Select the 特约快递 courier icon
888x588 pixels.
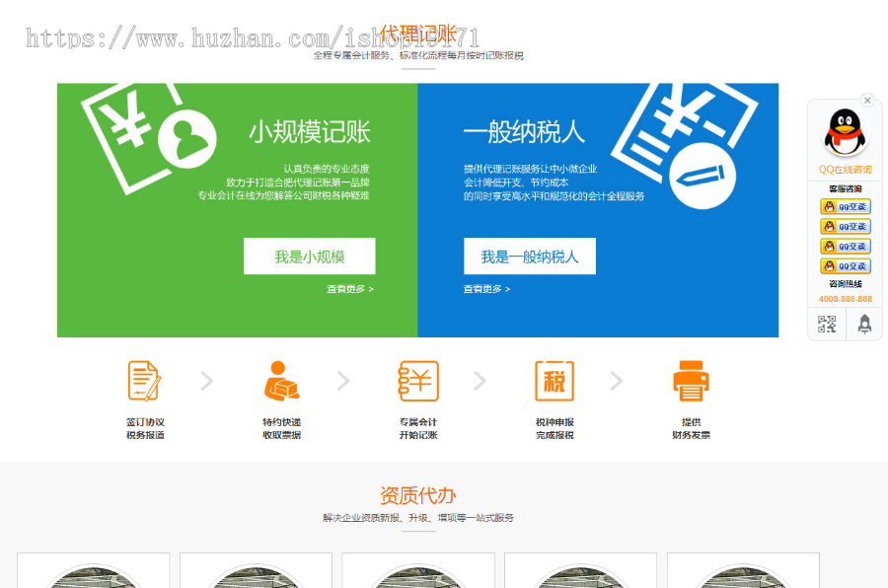[281, 381]
